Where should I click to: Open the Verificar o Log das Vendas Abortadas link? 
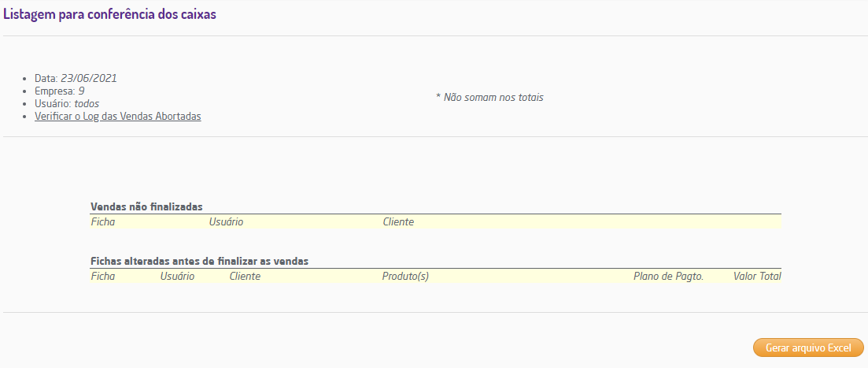[118, 116]
